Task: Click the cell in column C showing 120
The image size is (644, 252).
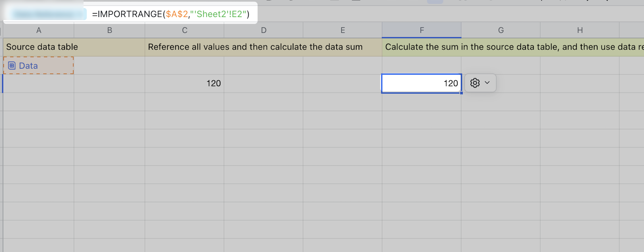Action: (x=184, y=83)
